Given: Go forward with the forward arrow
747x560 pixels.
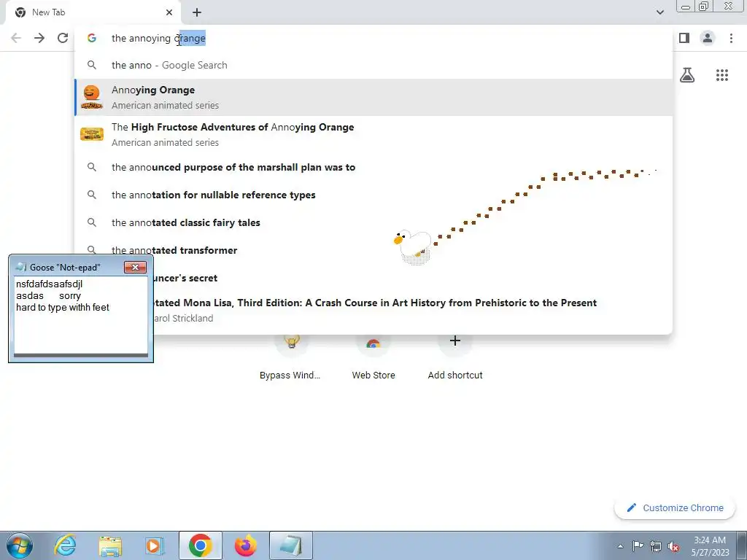Looking at the screenshot, I should tap(39, 38).
